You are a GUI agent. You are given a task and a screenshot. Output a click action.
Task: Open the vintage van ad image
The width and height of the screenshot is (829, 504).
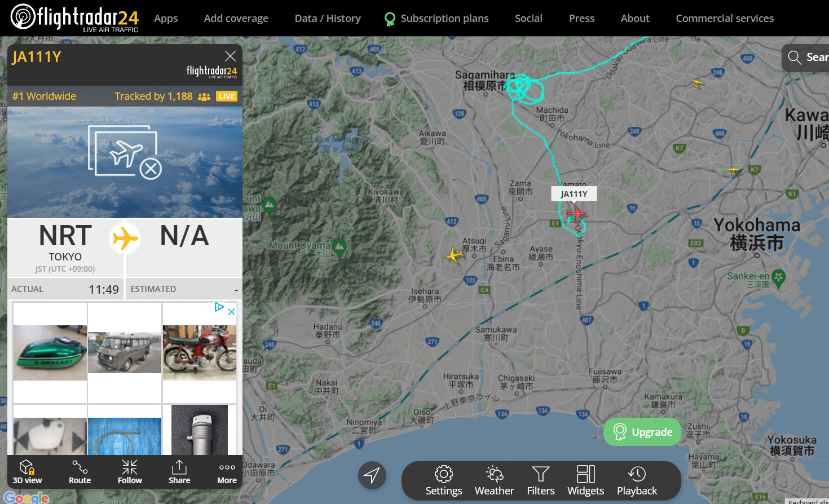[x=125, y=352]
